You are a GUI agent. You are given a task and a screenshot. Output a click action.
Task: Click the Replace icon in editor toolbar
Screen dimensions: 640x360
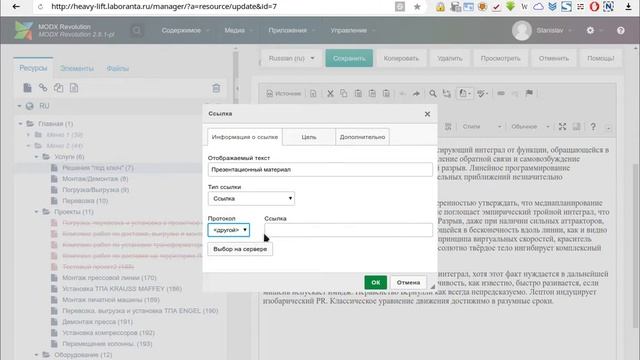[x=447, y=93]
